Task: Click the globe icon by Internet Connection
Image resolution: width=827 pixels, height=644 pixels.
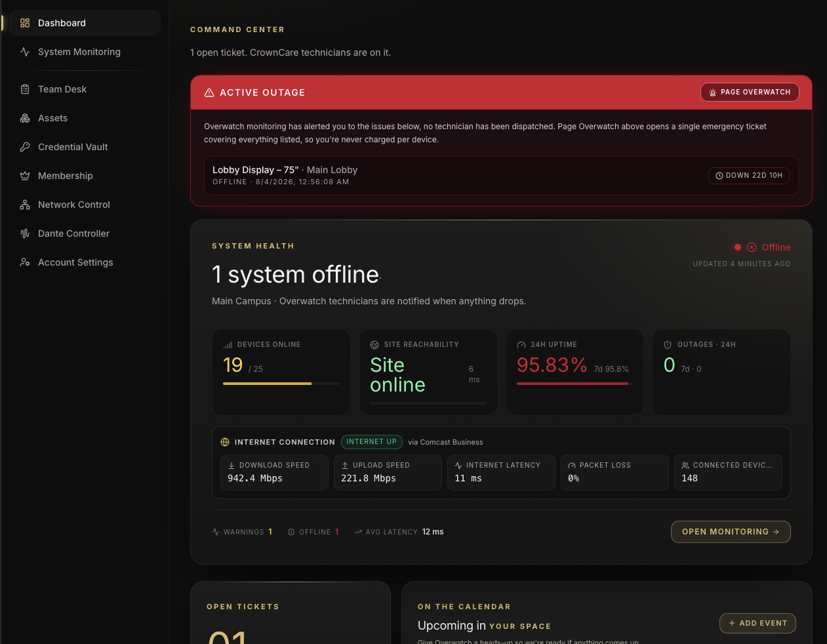Action: [x=225, y=442]
